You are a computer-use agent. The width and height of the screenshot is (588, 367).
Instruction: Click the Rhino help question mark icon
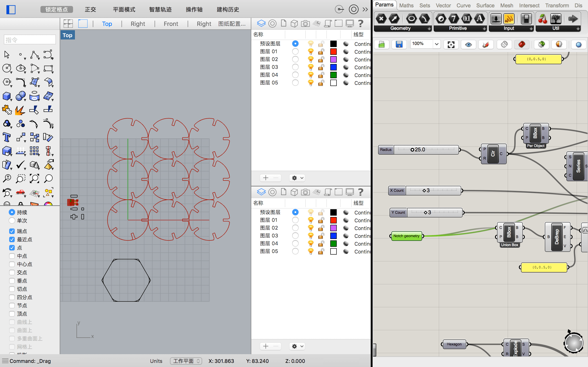(361, 23)
